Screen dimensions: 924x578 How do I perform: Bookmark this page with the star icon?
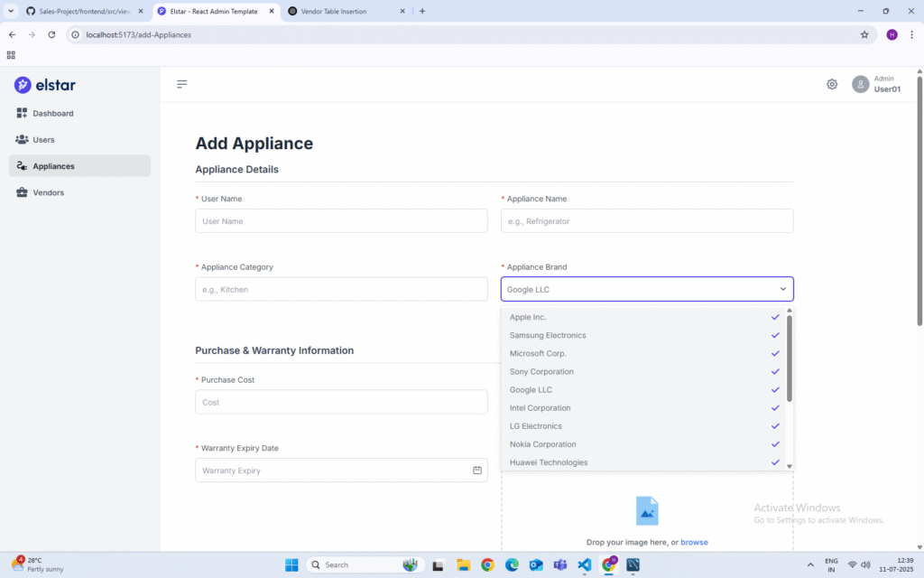click(x=864, y=35)
